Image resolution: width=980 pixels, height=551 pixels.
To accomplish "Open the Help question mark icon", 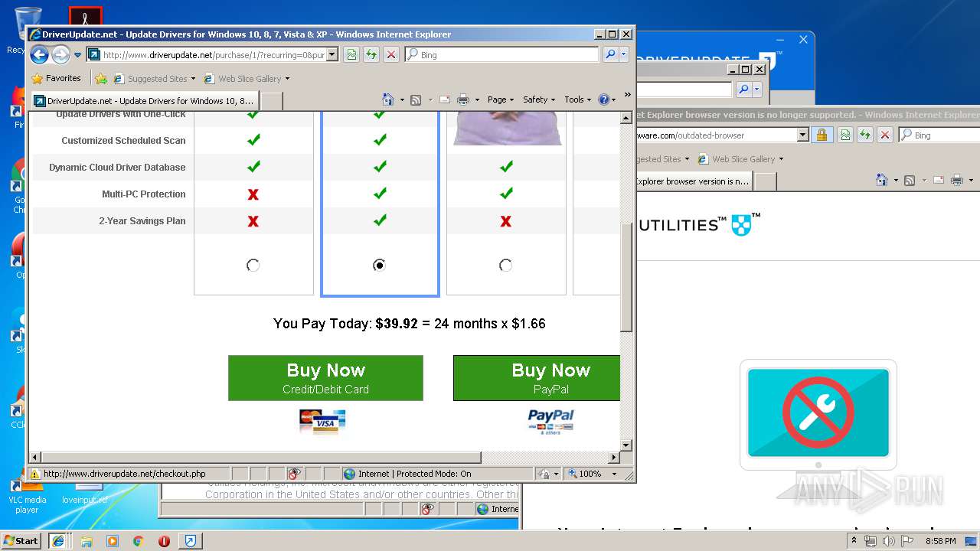I will pyautogui.click(x=603, y=99).
